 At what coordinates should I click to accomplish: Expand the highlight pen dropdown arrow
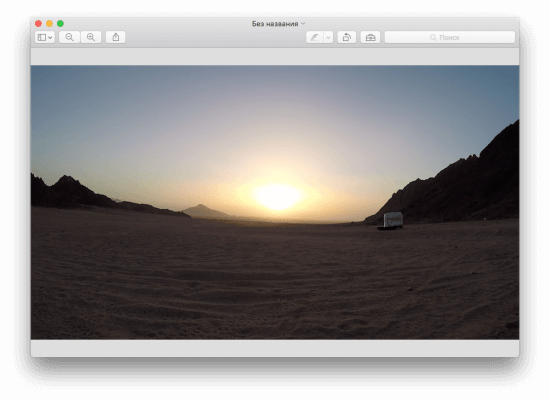(328, 37)
